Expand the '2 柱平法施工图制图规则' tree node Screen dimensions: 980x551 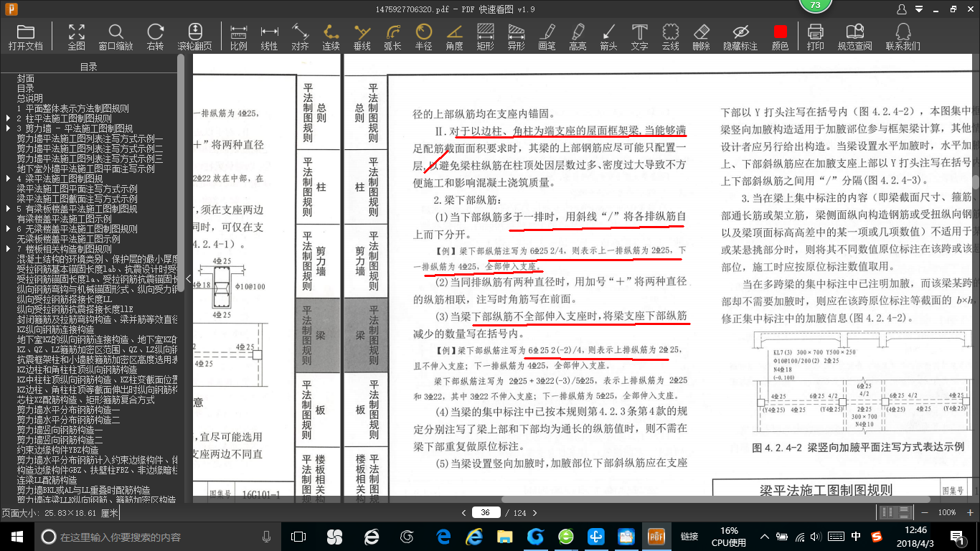(x=9, y=119)
